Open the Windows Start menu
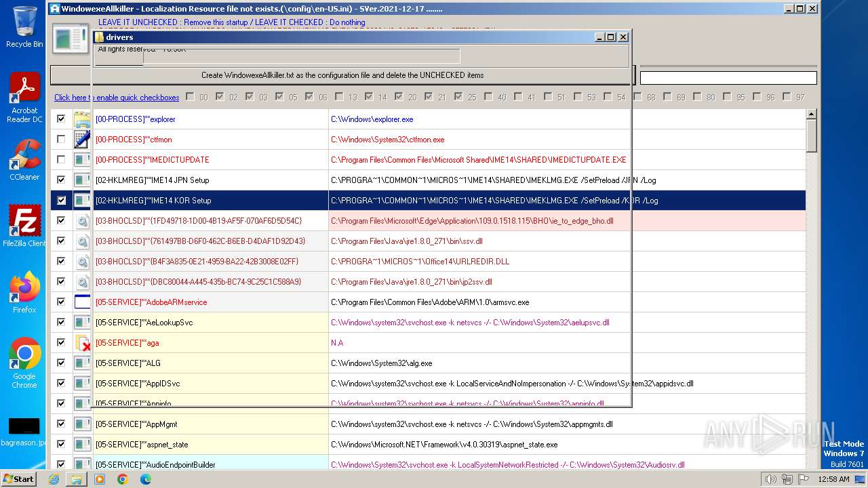 [18, 479]
